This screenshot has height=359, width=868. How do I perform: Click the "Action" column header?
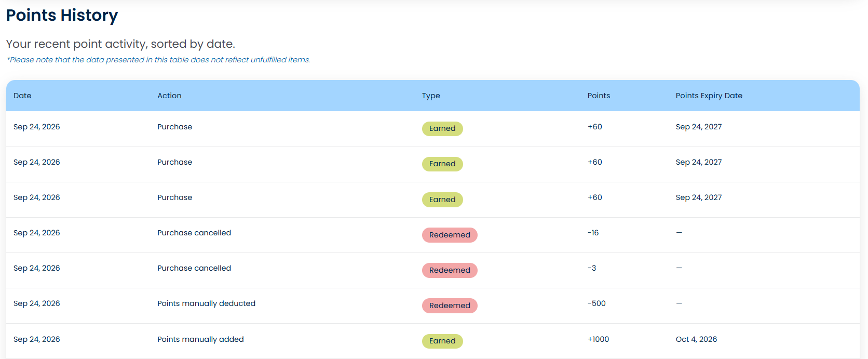[x=169, y=96]
